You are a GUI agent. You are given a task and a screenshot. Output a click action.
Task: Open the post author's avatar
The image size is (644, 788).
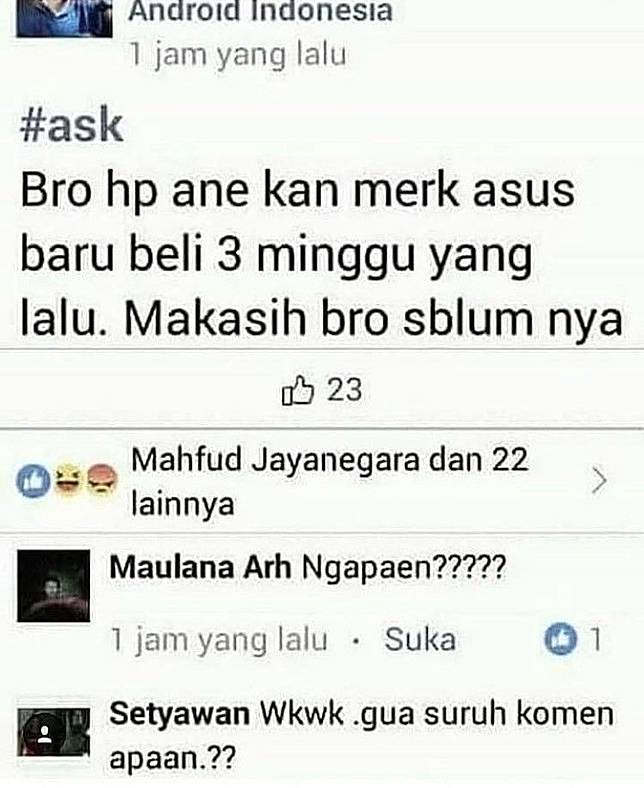pyautogui.click(x=64, y=19)
